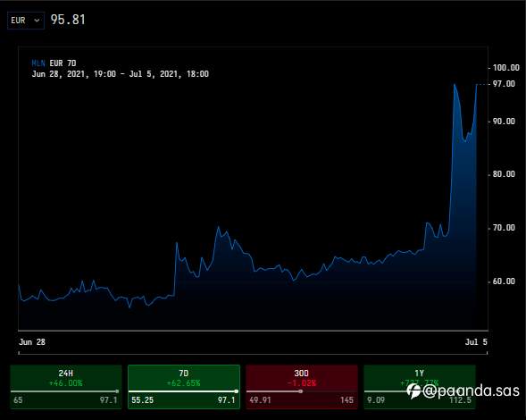Click the 95.81 current price value
The height and width of the screenshot is (420, 526).
pos(68,20)
